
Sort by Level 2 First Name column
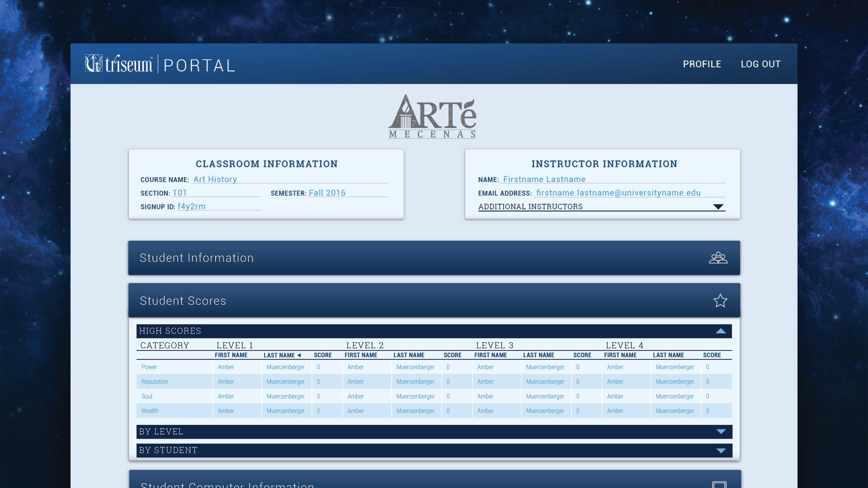(x=361, y=355)
